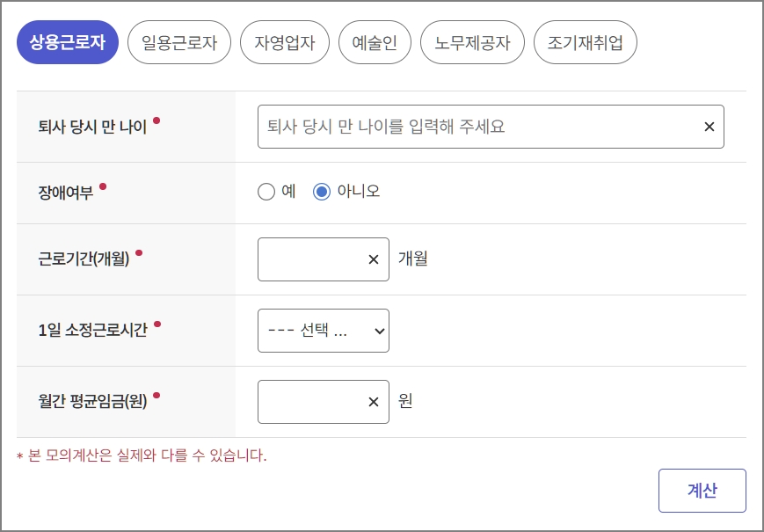Open the 1일 소정근로시간 selection dropdown
This screenshot has width=764, height=532.
(323, 331)
